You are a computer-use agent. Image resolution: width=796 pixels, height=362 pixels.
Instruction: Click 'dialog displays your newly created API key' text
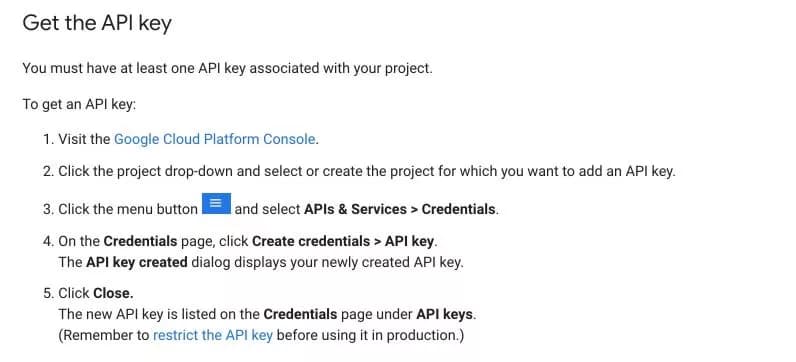point(327,262)
